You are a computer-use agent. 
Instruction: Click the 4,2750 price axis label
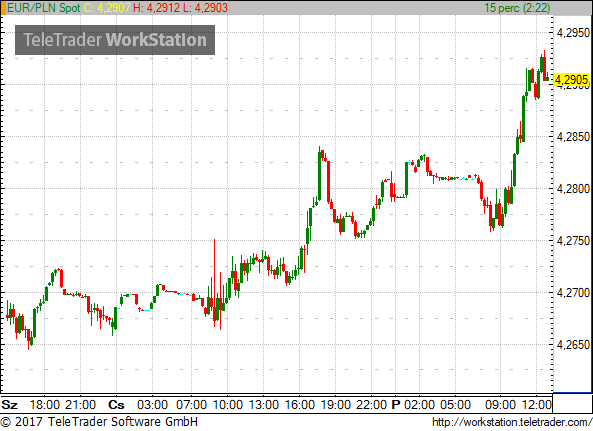[x=573, y=240]
